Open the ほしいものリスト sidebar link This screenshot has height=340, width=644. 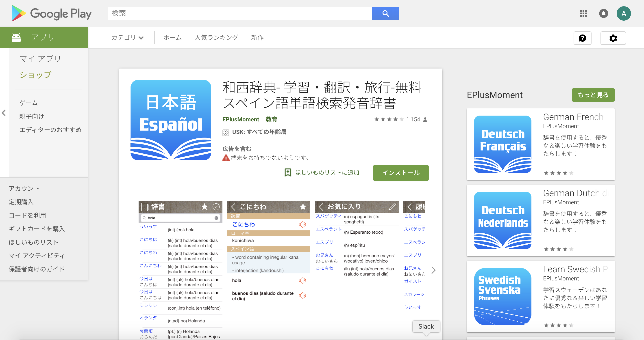[x=33, y=242]
